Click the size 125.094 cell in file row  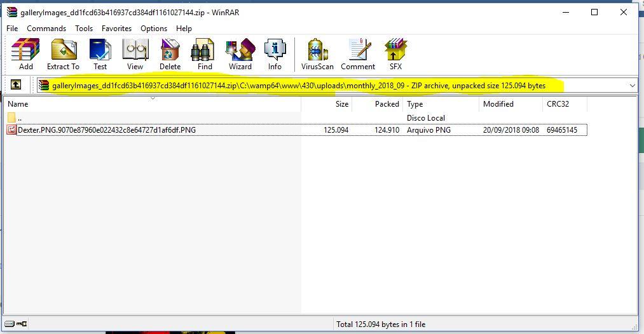click(336, 130)
